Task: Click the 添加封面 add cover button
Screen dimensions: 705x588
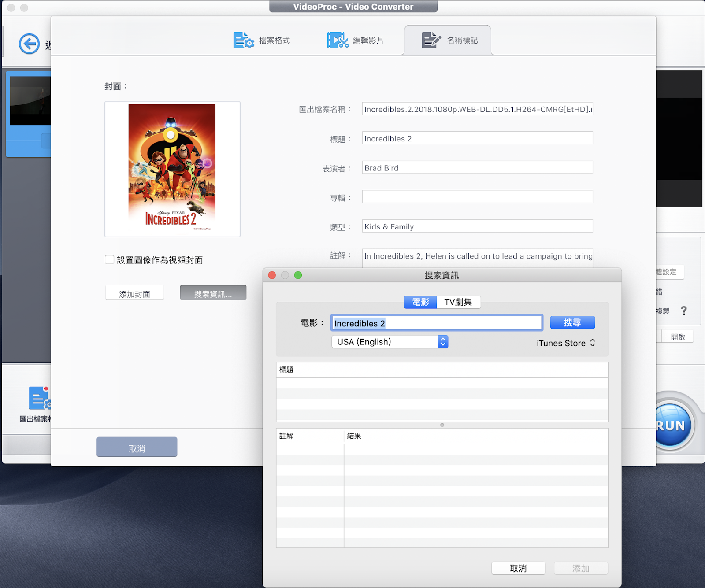Action: [x=134, y=293]
